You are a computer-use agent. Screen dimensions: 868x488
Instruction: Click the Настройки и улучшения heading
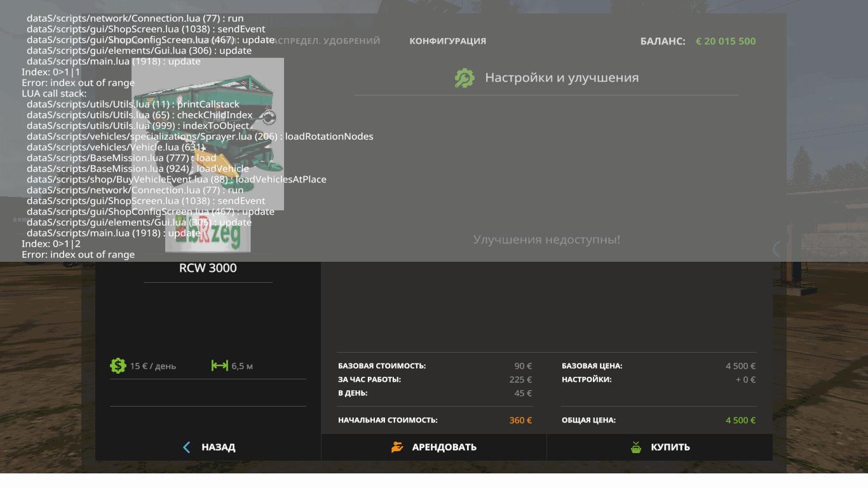coord(562,78)
